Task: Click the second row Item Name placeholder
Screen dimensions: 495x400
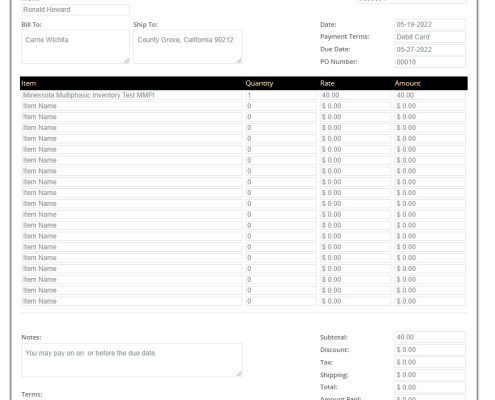Action: click(132, 106)
